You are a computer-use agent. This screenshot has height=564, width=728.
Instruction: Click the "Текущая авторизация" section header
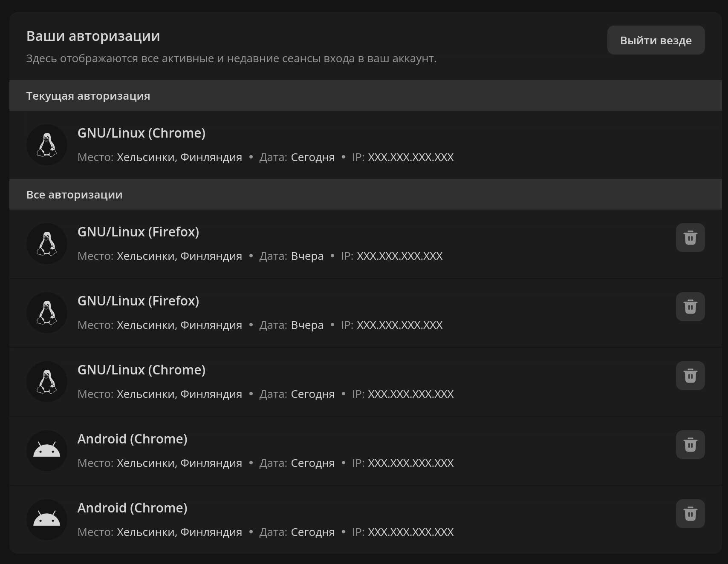(88, 96)
